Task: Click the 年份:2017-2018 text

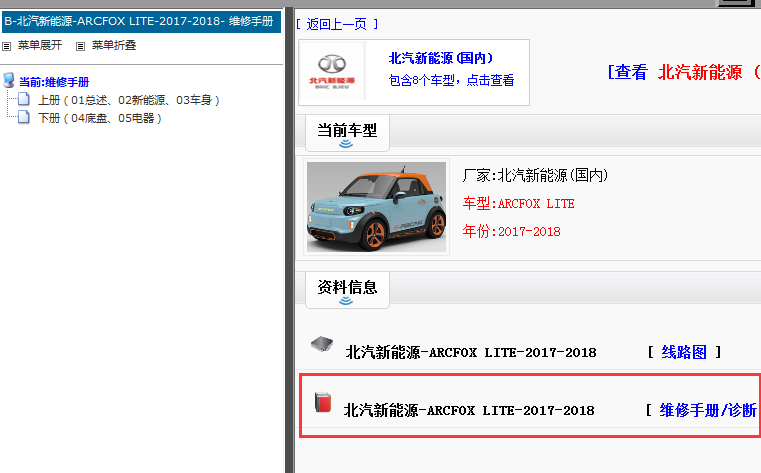Action: (512, 231)
